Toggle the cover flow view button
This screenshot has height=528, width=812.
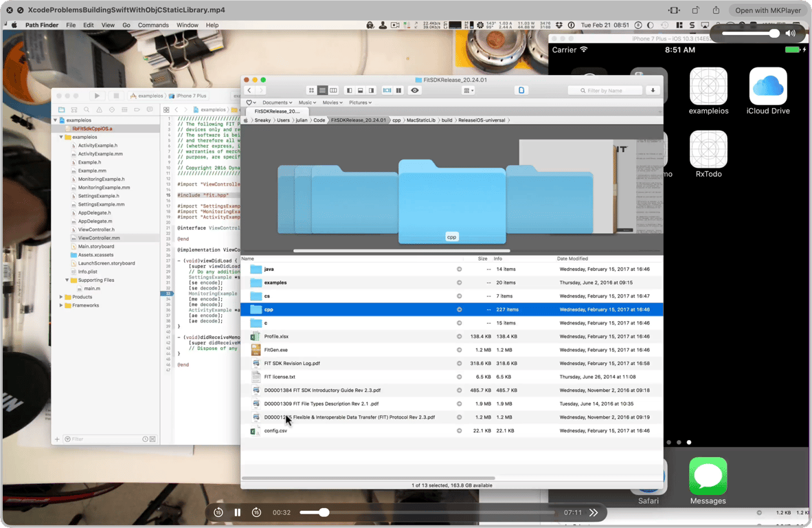[387, 90]
